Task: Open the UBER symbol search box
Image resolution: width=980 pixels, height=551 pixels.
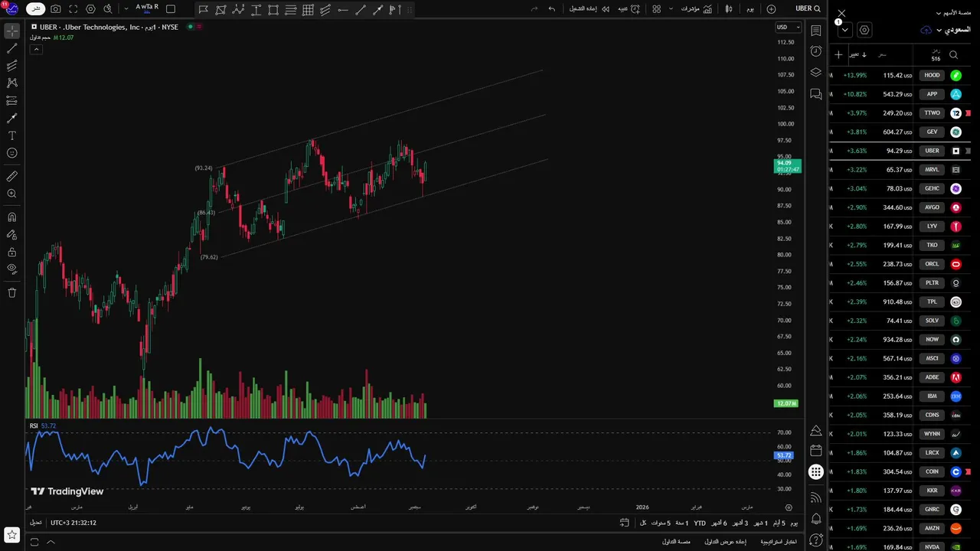Action: (x=808, y=9)
